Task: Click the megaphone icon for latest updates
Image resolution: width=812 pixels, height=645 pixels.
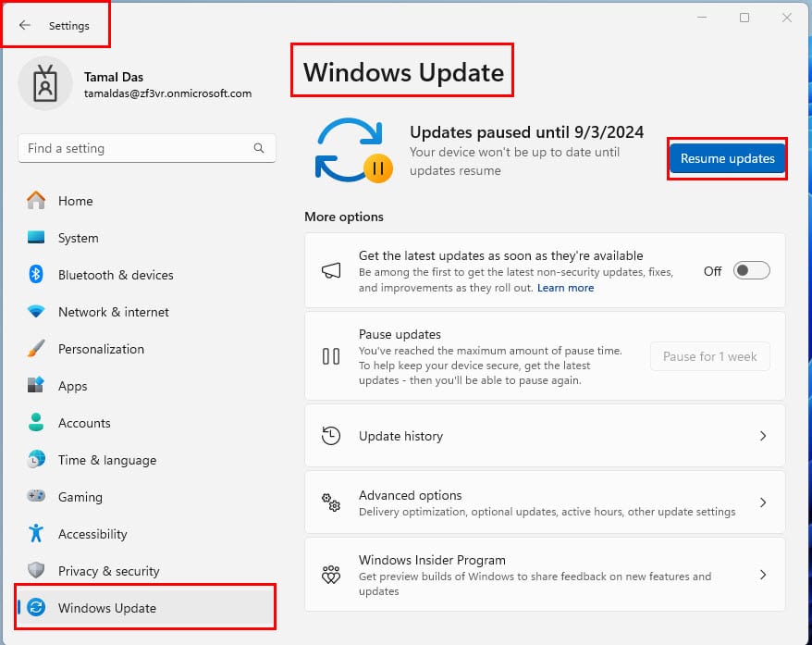Action: [x=331, y=270]
